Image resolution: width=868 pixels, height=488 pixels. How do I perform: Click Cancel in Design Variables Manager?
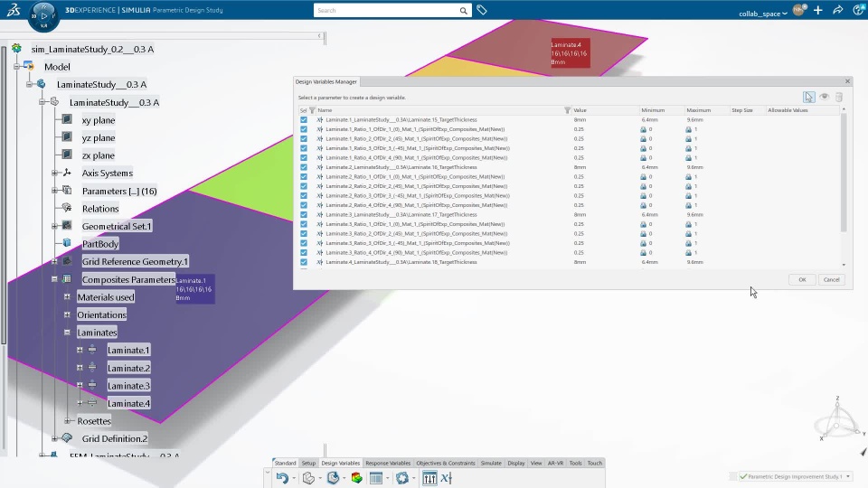831,279
